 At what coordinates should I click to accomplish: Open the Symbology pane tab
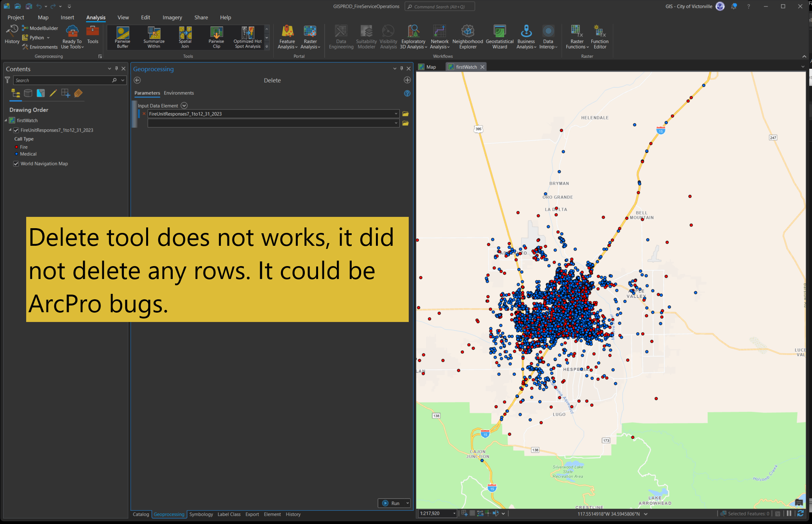click(201, 514)
